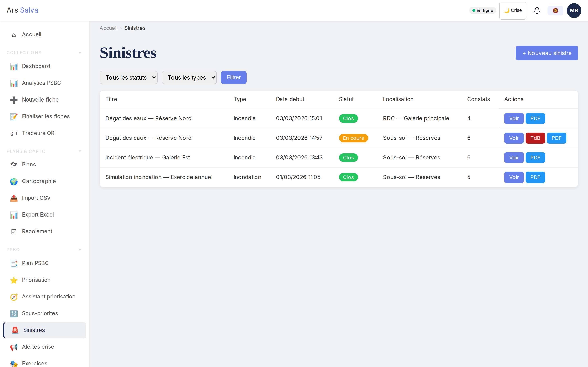The image size is (588, 367).
Task: Collapse the COLLECTIONS sidebar section
Action: [x=80, y=53]
